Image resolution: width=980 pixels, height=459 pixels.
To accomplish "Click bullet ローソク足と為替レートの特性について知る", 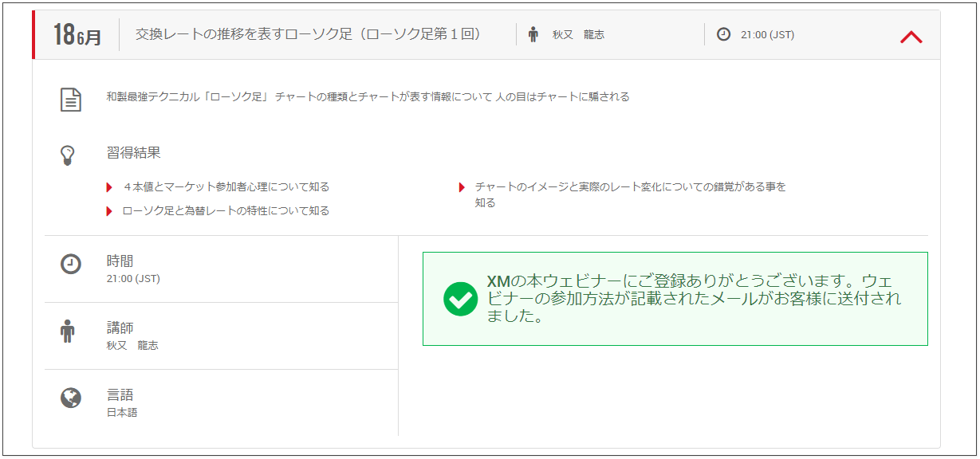I will tap(226, 211).
